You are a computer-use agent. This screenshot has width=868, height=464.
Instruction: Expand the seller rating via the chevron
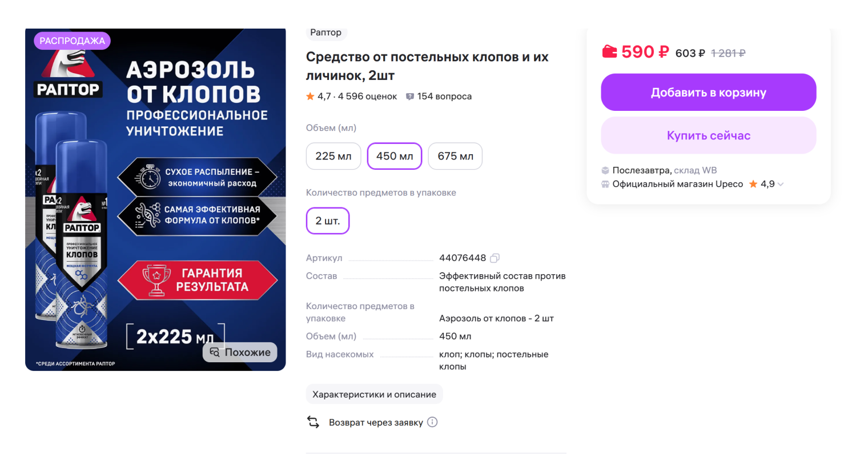[x=780, y=184]
